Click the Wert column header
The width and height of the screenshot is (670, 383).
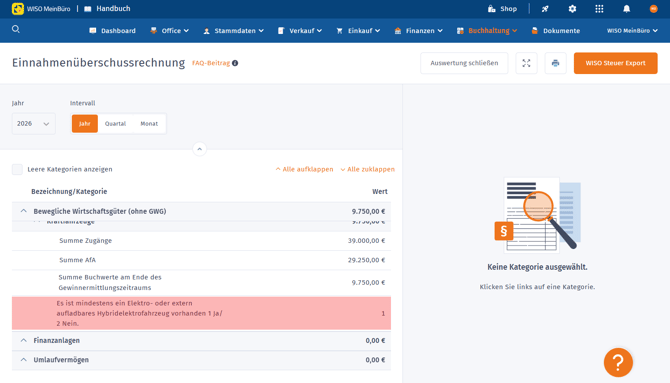[x=379, y=192]
